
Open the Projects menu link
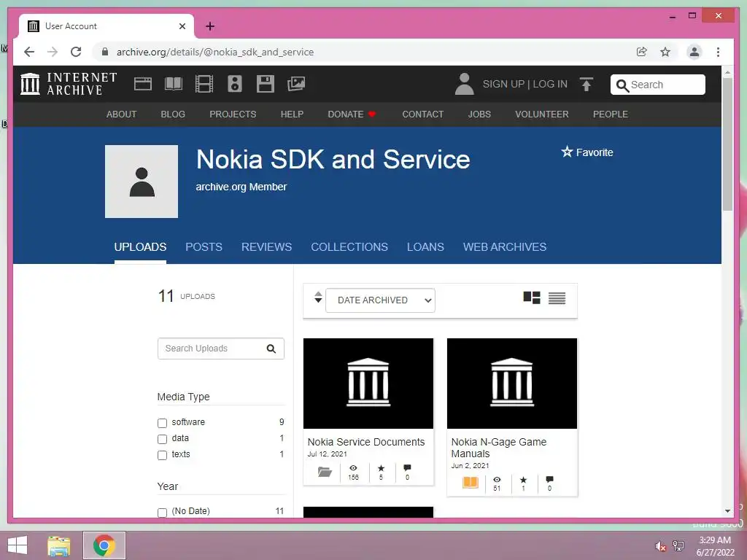click(x=233, y=114)
